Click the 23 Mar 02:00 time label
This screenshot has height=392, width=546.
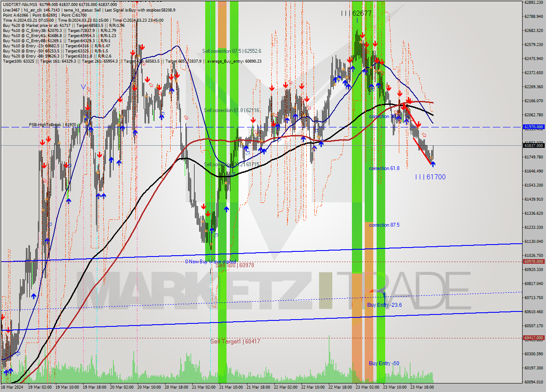pyautogui.click(x=367, y=387)
